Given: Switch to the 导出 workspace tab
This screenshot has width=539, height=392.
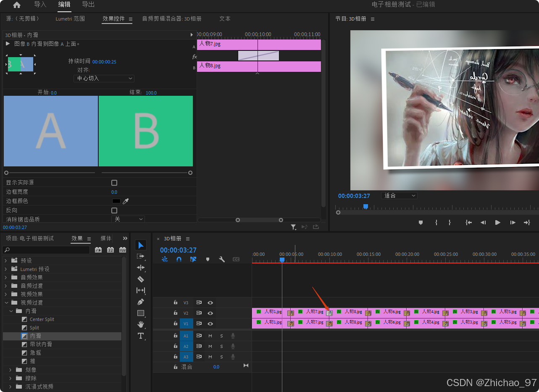Looking at the screenshot, I should (x=88, y=5).
